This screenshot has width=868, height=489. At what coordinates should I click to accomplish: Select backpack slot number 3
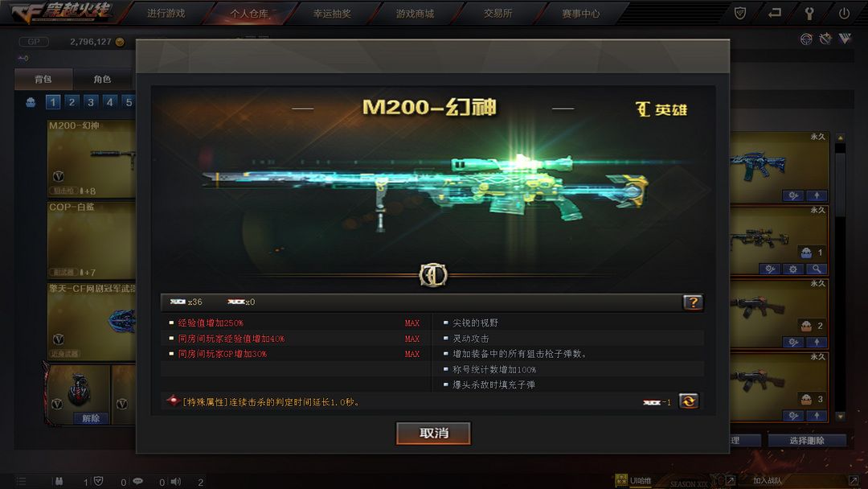click(x=91, y=102)
